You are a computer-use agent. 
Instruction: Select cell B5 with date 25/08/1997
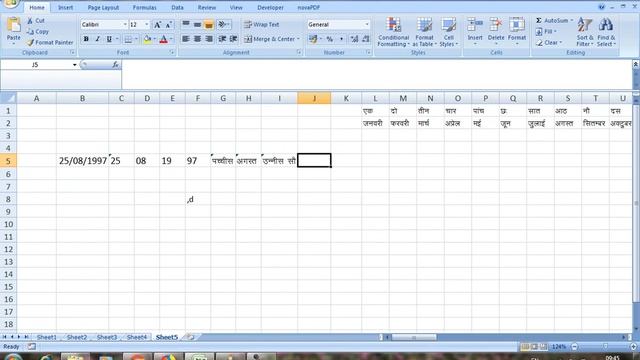point(82,161)
